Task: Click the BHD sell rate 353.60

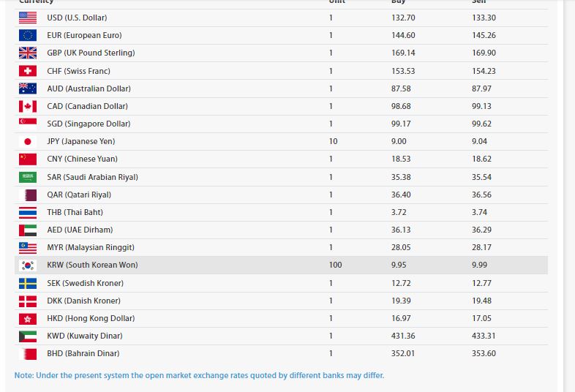Action: tap(484, 353)
